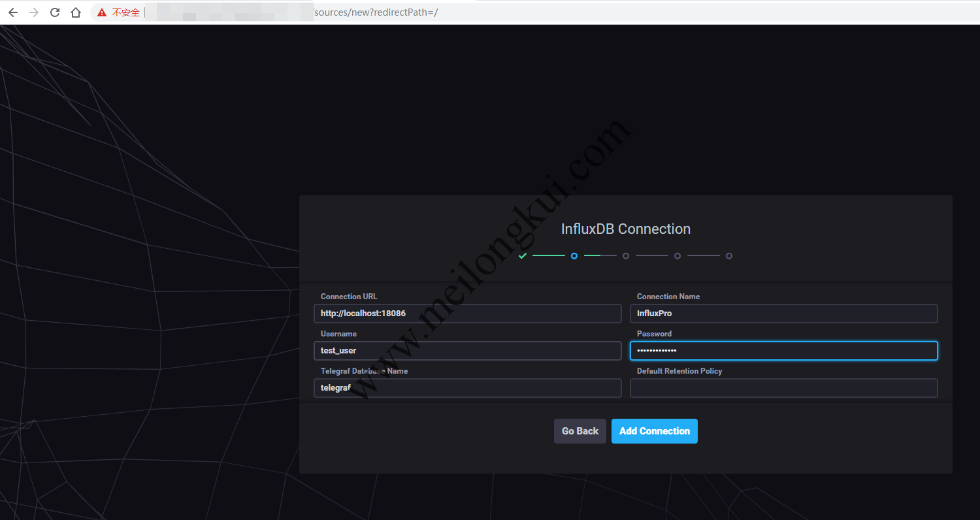Click the Go Back button

[580, 431]
